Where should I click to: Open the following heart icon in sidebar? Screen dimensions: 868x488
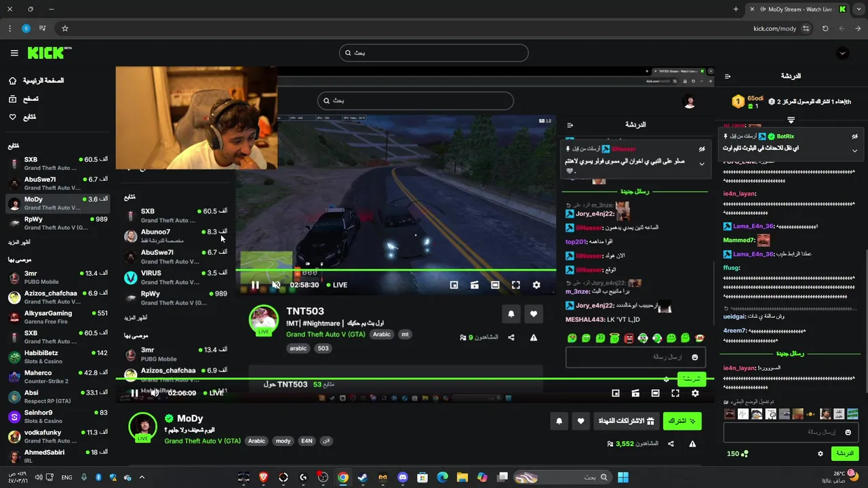pos(13,117)
